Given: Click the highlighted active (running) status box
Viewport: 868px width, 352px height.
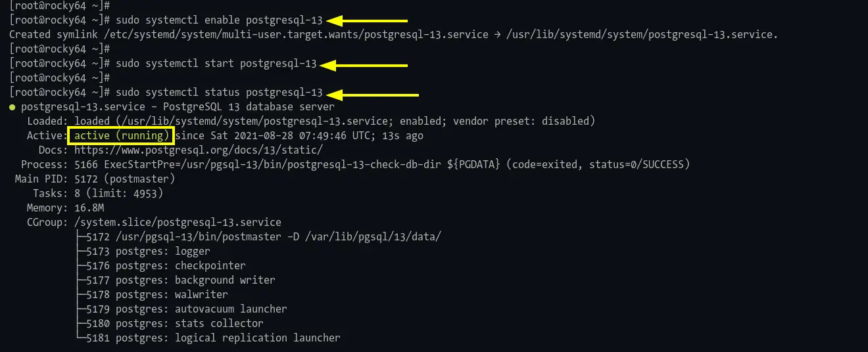Looking at the screenshot, I should [x=121, y=136].
